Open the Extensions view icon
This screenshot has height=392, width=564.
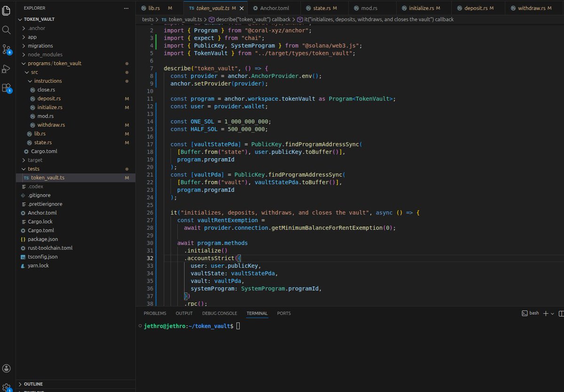(x=7, y=88)
